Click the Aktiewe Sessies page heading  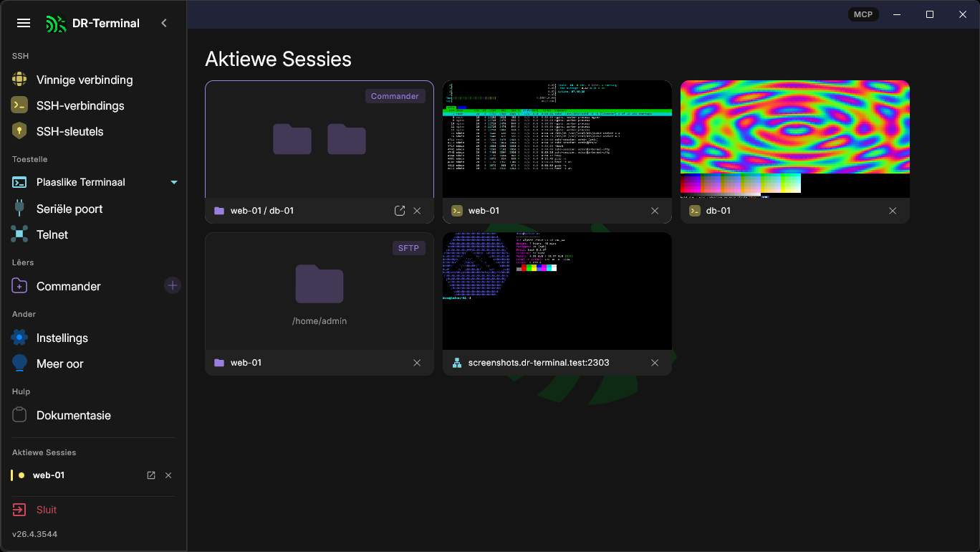click(278, 59)
